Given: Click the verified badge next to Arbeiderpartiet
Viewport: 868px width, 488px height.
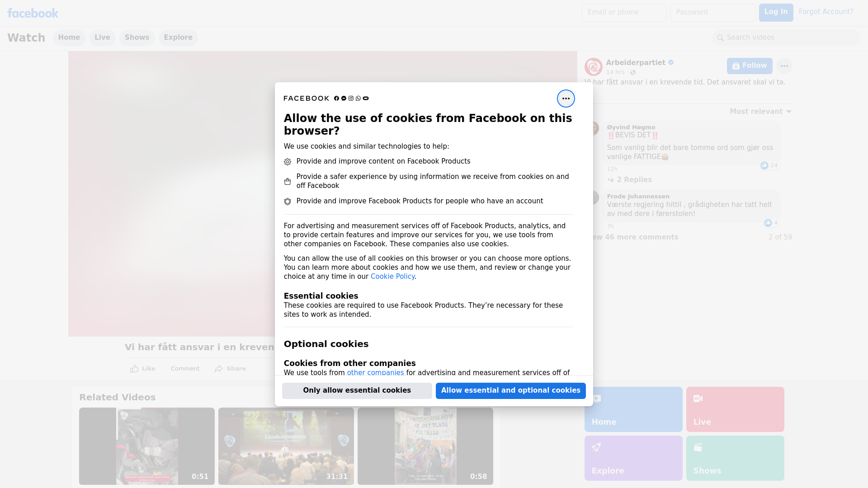Looking at the screenshot, I should [671, 63].
